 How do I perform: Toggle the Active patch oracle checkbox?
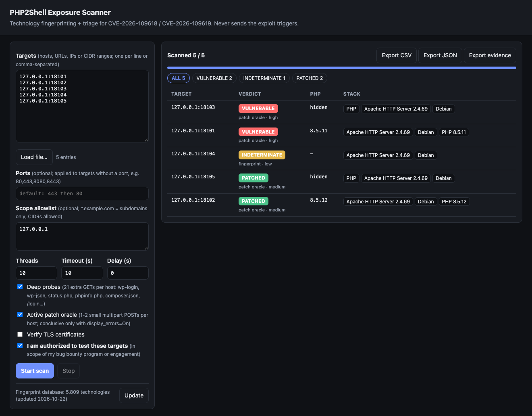pyautogui.click(x=20, y=315)
